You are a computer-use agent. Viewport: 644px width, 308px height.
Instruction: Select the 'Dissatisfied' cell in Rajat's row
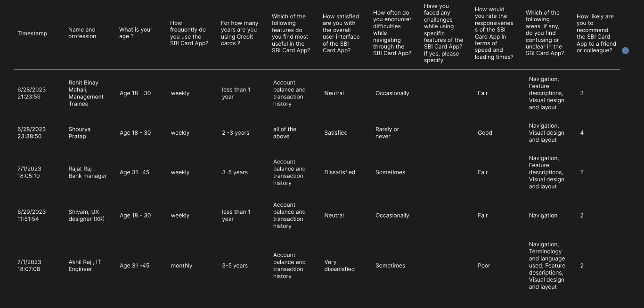click(340, 172)
